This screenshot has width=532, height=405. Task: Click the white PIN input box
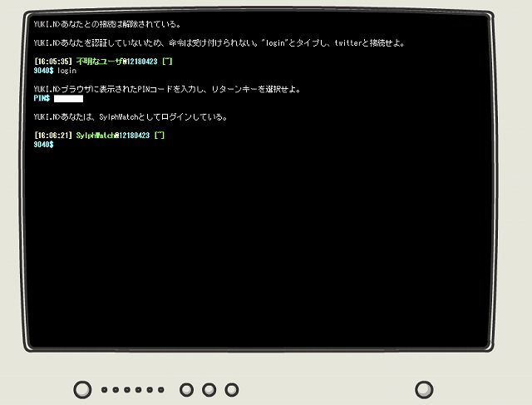(x=68, y=99)
